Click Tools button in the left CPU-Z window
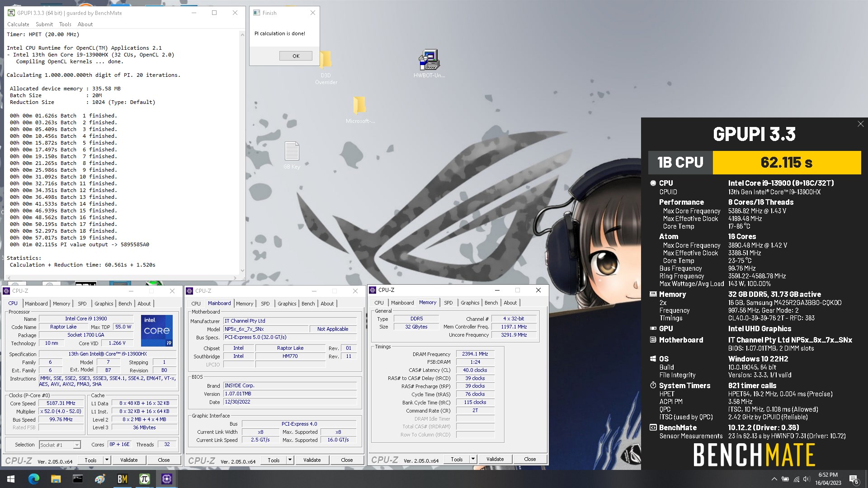The image size is (868, 488). 90,460
